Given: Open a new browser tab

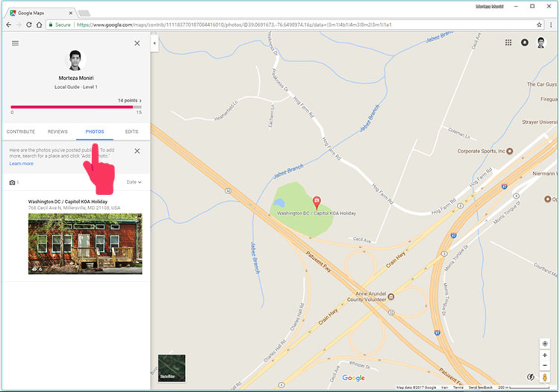Looking at the screenshot, I should tap(84, 13).
